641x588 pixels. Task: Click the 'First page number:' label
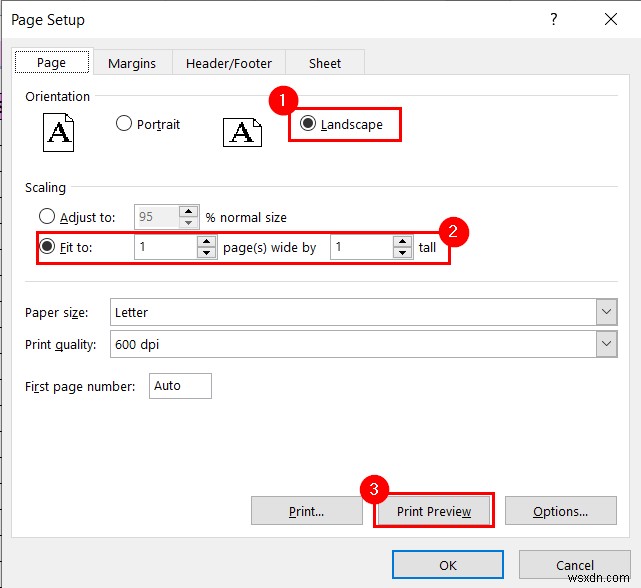pyautogui.click(x=80, y=386)
